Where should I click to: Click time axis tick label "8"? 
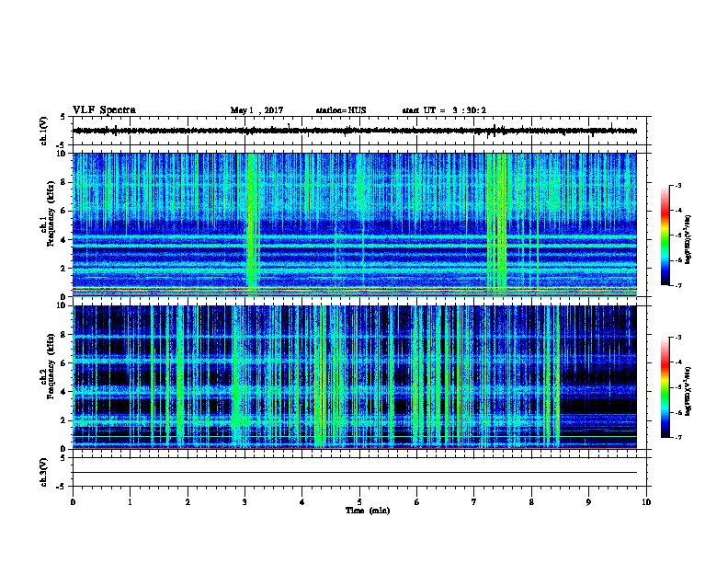tap(531, 501)
